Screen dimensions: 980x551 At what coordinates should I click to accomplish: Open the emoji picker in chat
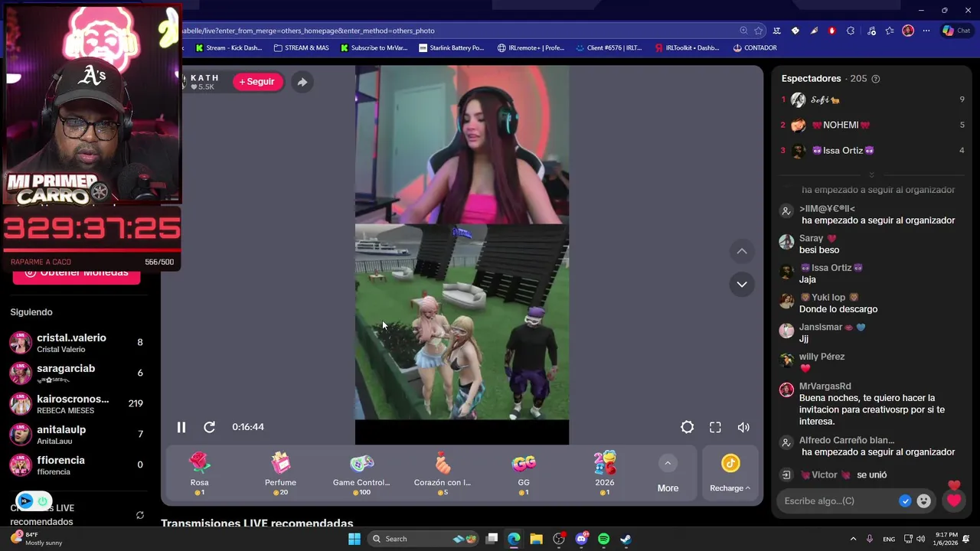tap(924, 500)
